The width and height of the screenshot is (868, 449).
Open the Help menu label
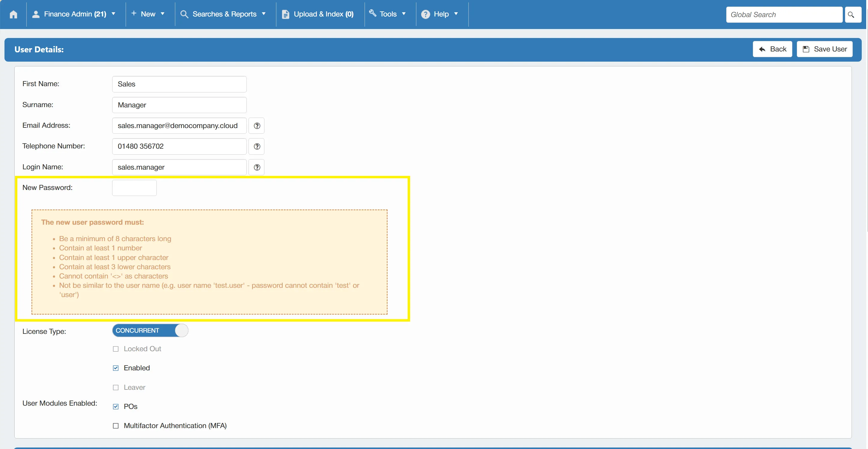coord(441,14)
